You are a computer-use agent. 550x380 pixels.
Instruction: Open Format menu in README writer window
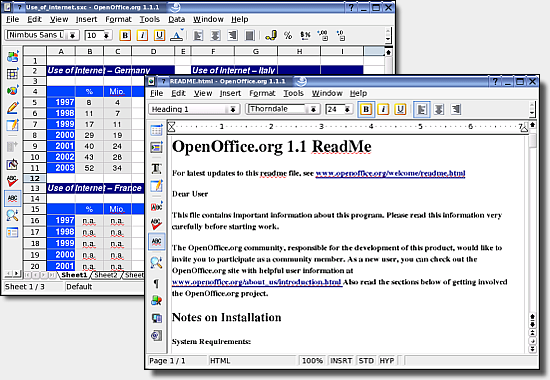262,93
